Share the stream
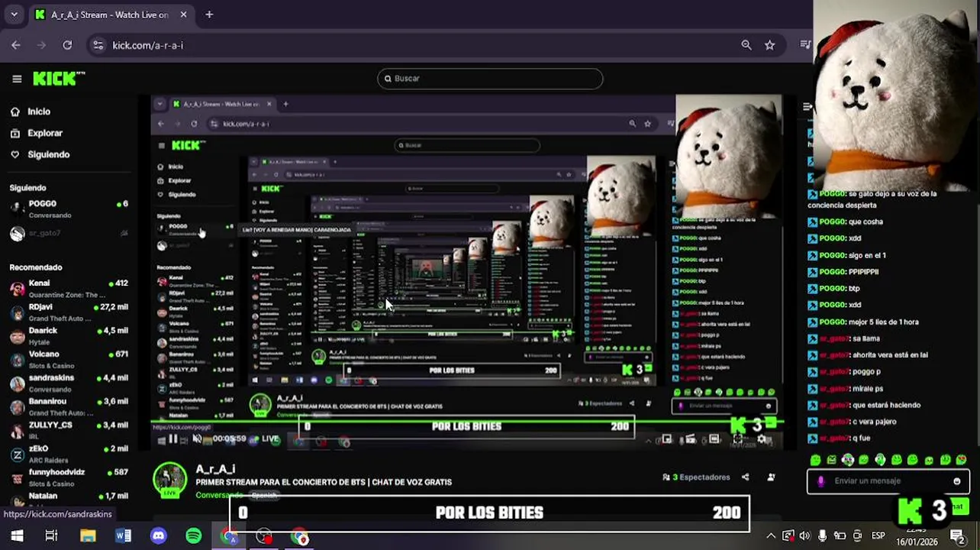This screenshot has height=550, width=980. [746, 477]
